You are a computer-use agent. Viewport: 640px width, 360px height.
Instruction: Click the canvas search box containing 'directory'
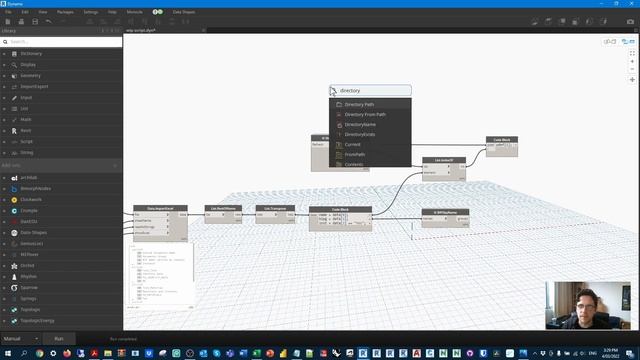[370, 90]
